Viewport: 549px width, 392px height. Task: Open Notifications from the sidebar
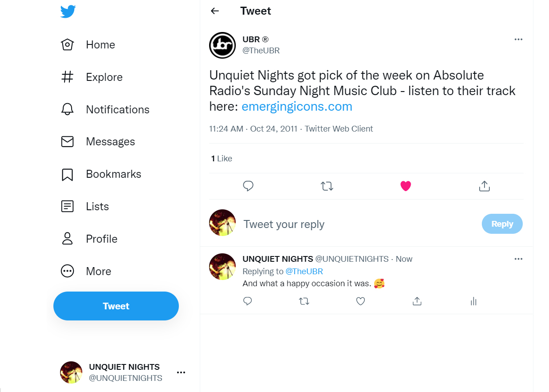[x=117, y=109]
